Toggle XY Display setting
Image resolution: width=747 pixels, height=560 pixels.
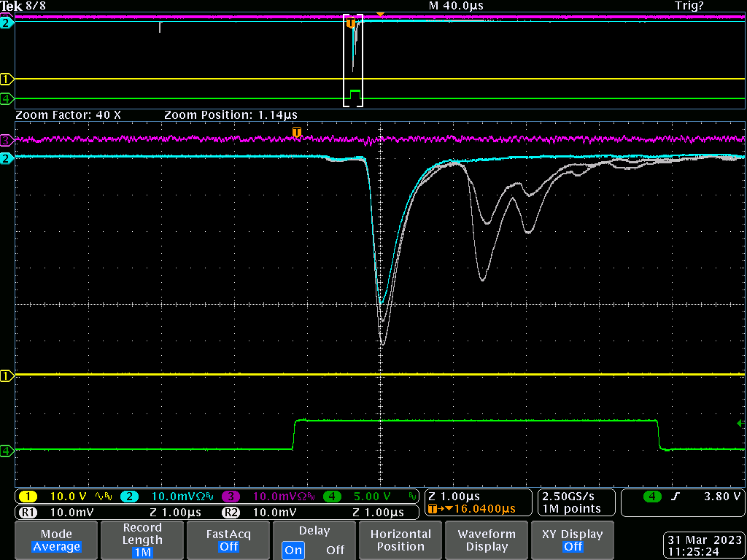pos(573,540)
